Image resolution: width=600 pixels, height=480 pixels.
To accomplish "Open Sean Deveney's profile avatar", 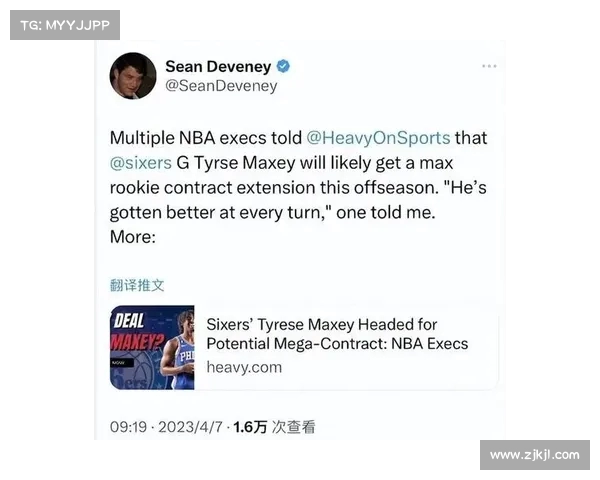I will [133, 76].
